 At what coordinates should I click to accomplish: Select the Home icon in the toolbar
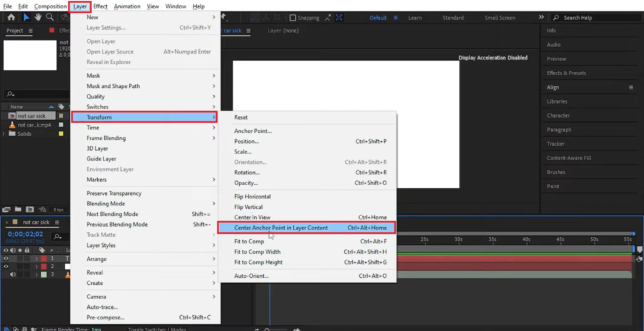click(11, 17)
